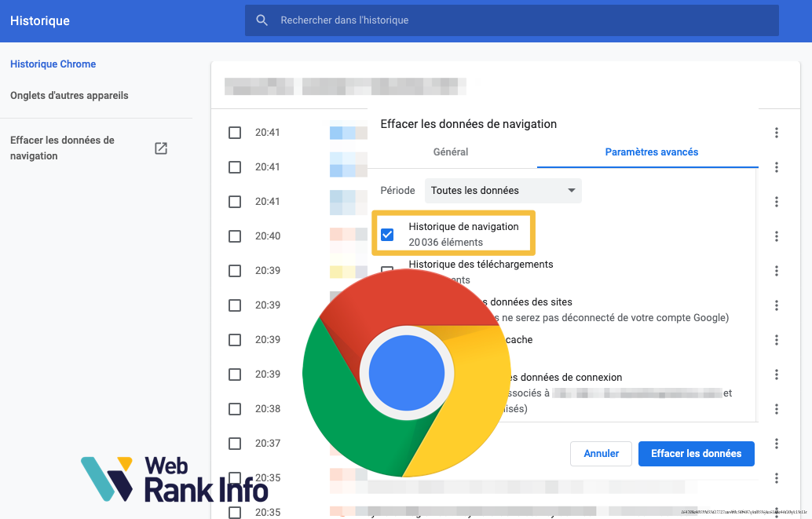Select the Paramètres avancés tab
This screenshot has width=812, height=519.
[651, 152]
